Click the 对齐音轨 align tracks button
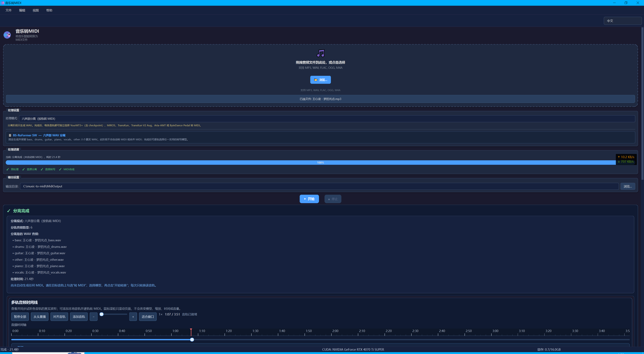The image size is (644, 354). (x=59, y=317)
